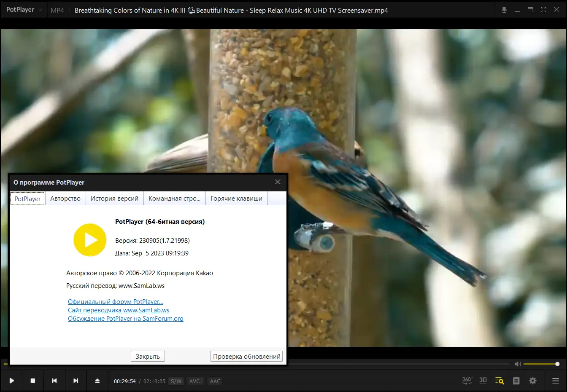
Task: Click the total duration 02:10:05
Action: click(x=154, y=381)
